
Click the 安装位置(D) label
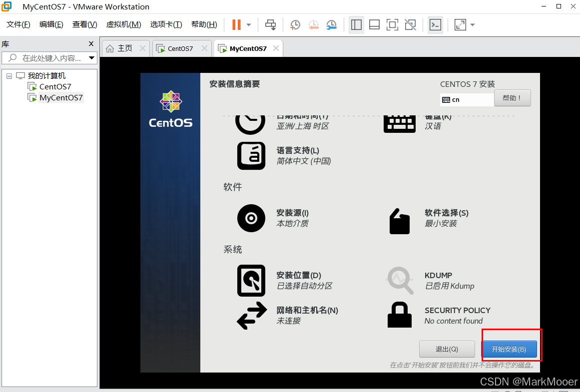click(299, 276)
